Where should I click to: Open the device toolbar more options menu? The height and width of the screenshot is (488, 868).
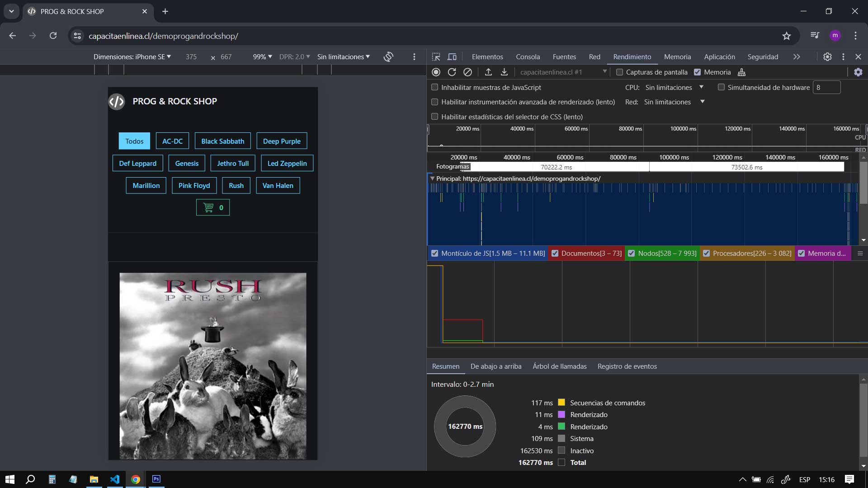click(x=414, y=56)
